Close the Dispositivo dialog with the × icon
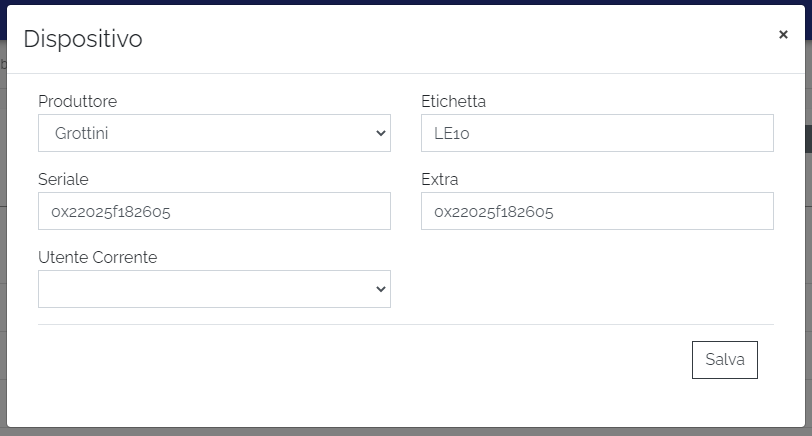812x436 pixels. [x=783, y=35]
